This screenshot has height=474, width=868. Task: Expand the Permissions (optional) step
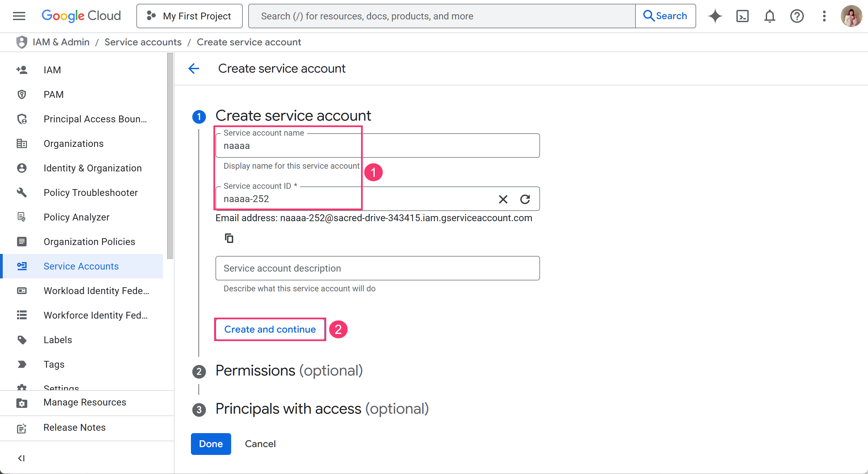click(289, 371)
